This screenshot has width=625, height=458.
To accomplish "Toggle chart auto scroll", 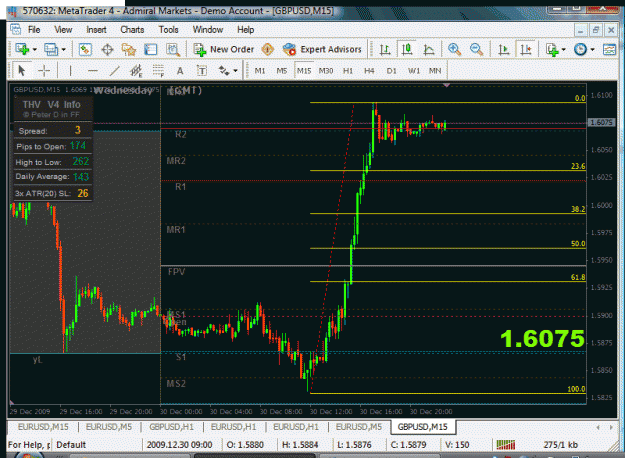I will (504, 49).
